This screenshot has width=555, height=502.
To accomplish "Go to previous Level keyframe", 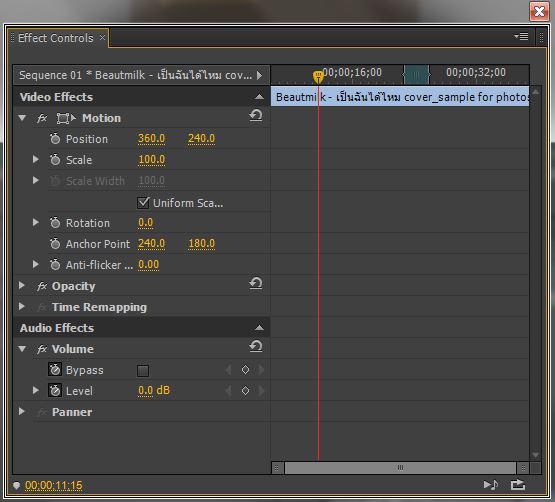I will 229,390.
